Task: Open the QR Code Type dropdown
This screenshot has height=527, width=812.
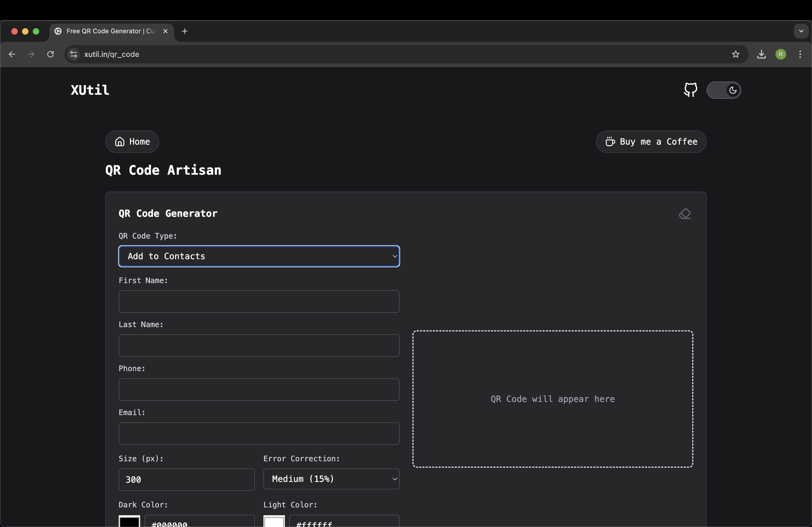Action: pos(259,256)
